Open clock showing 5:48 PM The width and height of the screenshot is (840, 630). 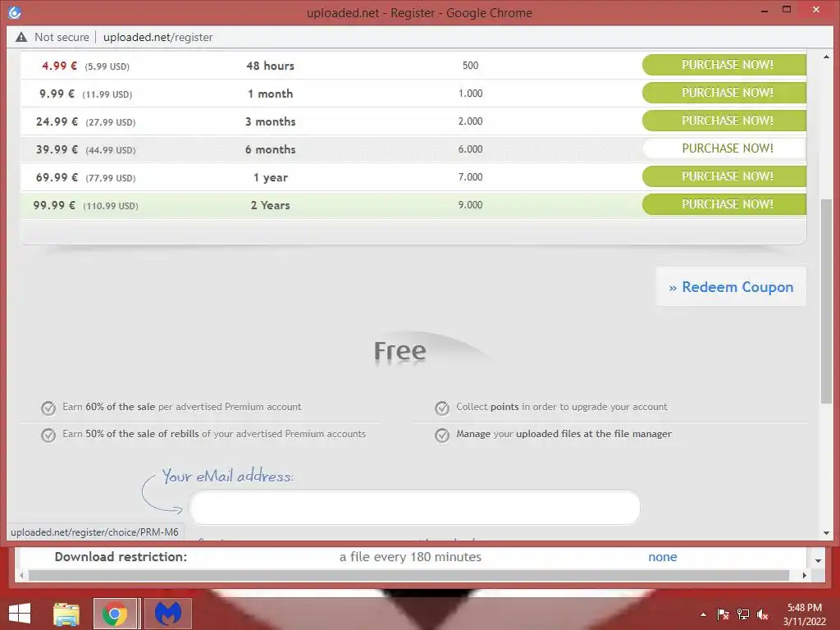[x=805, y=614]
